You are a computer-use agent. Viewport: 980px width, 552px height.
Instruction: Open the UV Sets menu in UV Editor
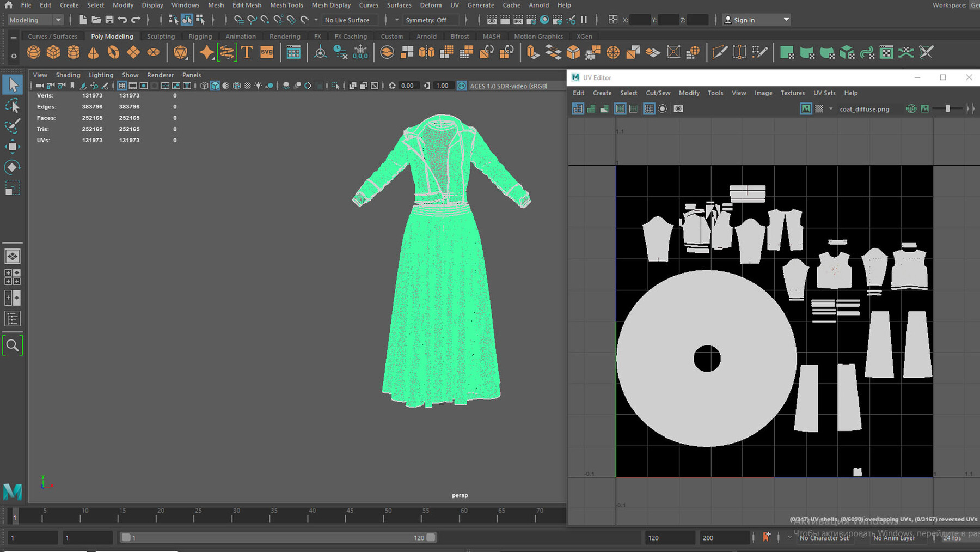pos(824,93)
